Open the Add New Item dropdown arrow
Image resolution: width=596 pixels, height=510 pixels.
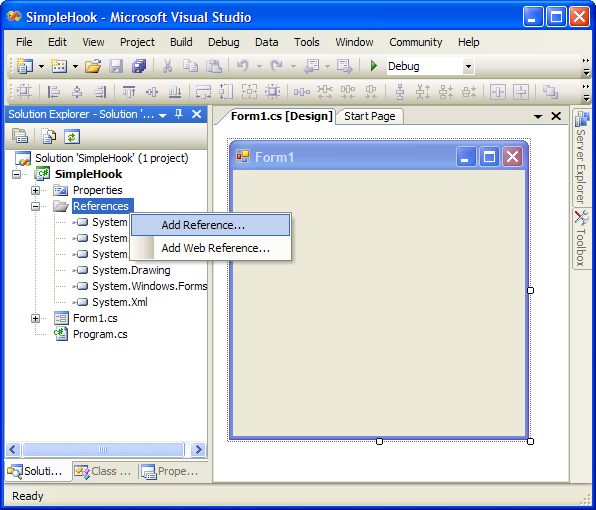75,67
